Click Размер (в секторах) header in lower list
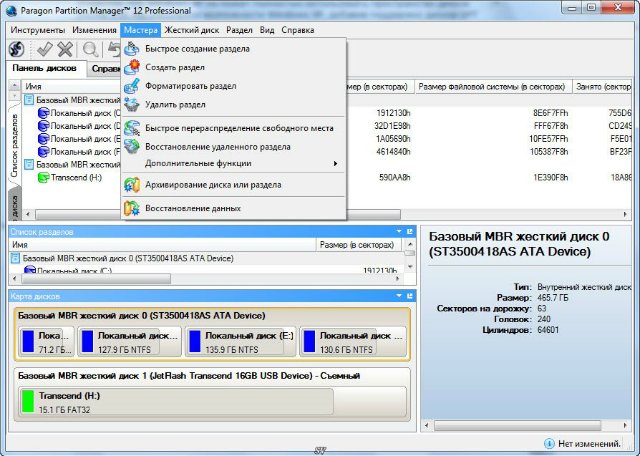This screenshot has width=640, height=456. (x=357, y=245)
